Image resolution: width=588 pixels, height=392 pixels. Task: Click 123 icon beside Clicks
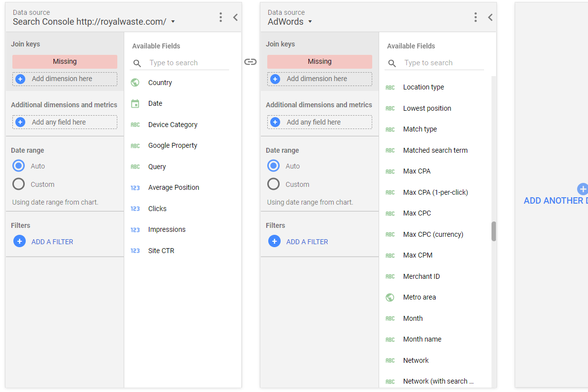click(135, 209)
